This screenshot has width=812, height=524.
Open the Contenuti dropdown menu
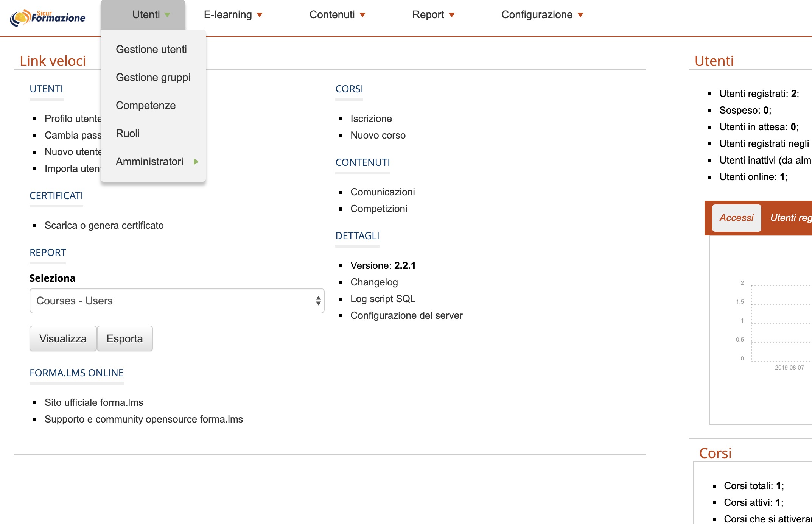pyautogui.click(x=337, y=15)
